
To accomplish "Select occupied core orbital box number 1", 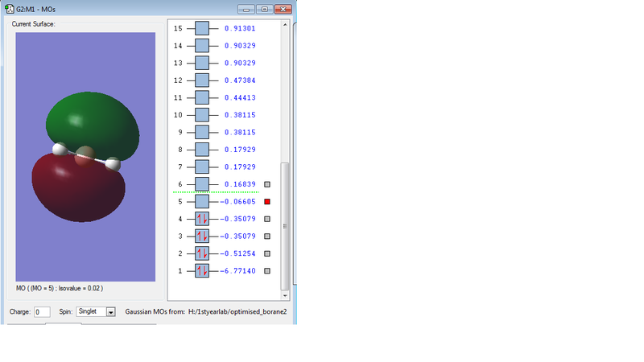I will (202, 271).
